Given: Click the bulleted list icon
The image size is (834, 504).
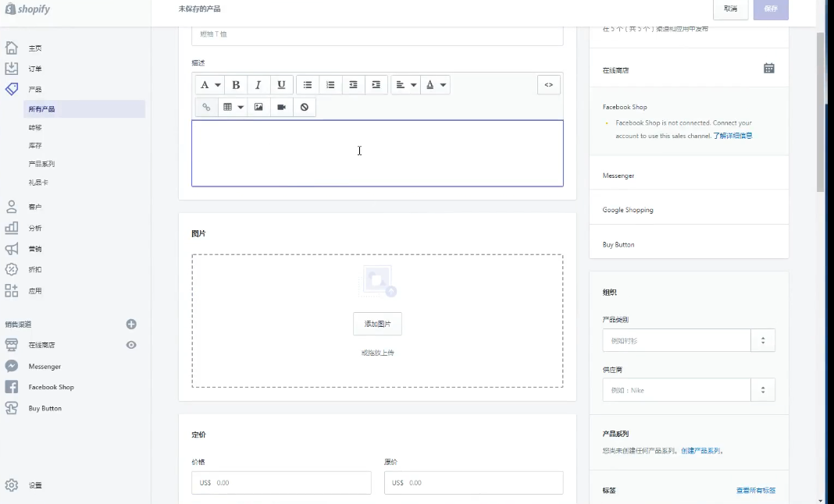Looking at the screenshot, I should [x=308, y=85].
